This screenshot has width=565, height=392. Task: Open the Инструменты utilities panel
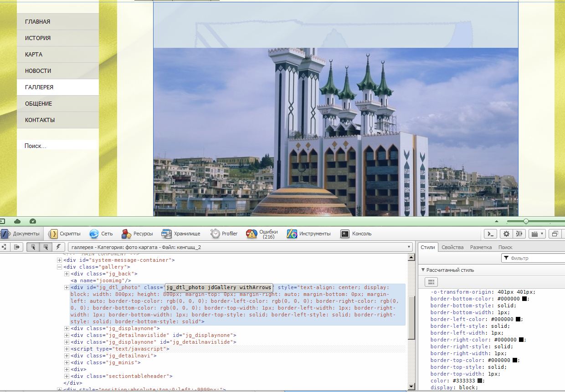point(309,234)
